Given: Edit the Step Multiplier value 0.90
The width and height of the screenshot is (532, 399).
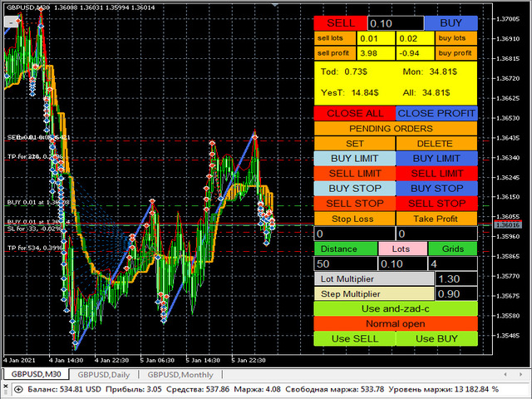Looking at the screenshot, I should (456, 293).
